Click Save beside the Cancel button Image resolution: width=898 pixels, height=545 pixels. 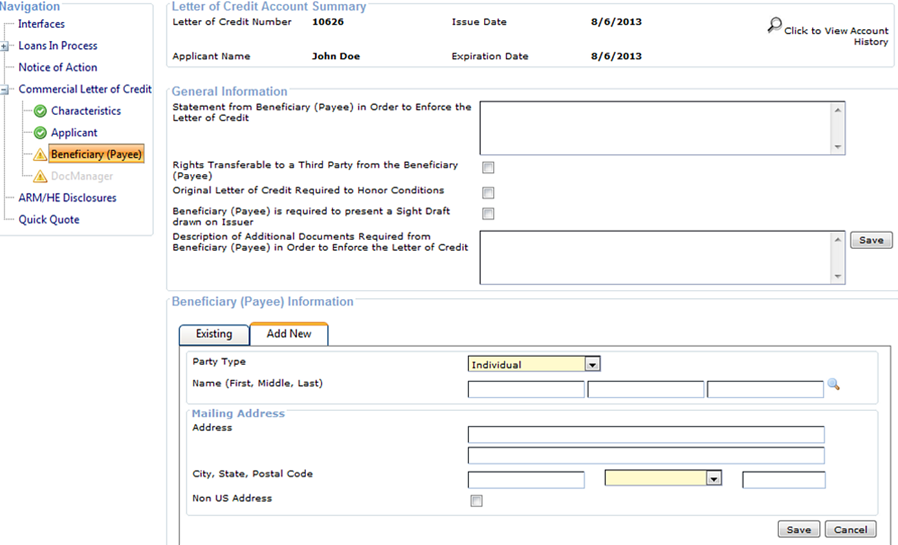(798, 530)
